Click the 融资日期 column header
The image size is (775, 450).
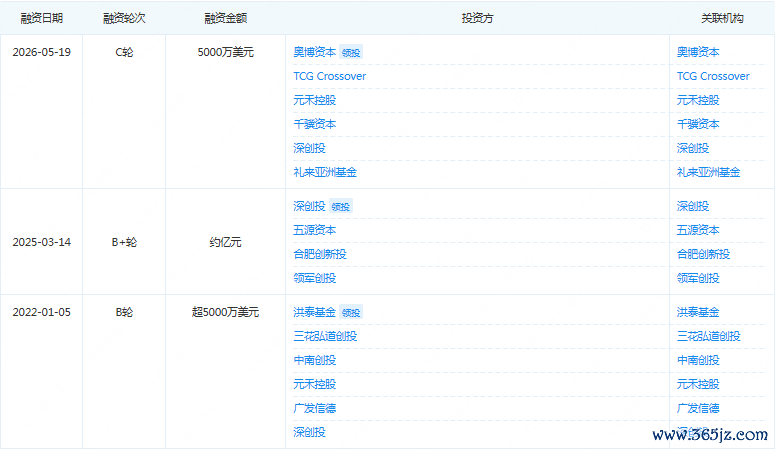coord(42,18)
